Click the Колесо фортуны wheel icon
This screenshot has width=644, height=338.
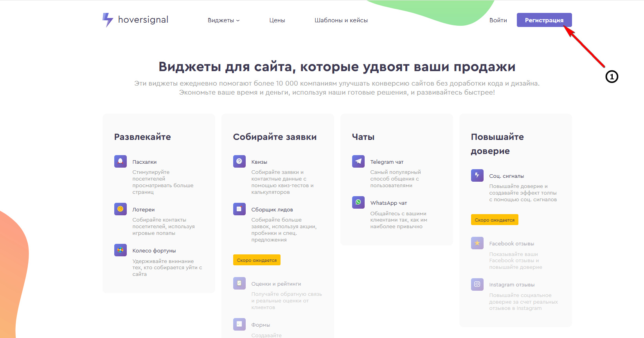pyautogui.click(x=121, y=250)
